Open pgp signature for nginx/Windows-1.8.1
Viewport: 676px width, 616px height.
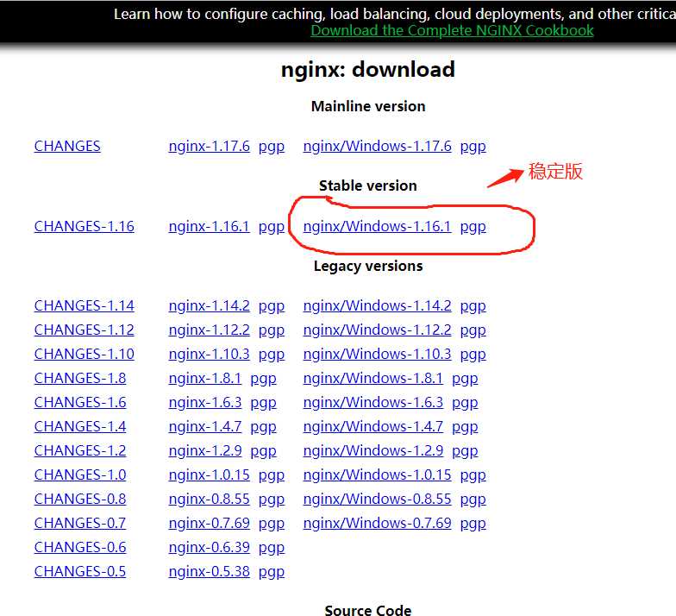click(x=465, y=379)
